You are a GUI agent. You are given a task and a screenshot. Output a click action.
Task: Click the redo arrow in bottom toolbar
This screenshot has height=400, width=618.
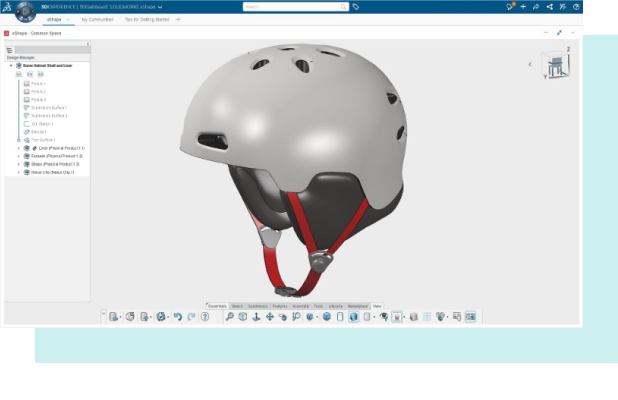coord(191,316)
